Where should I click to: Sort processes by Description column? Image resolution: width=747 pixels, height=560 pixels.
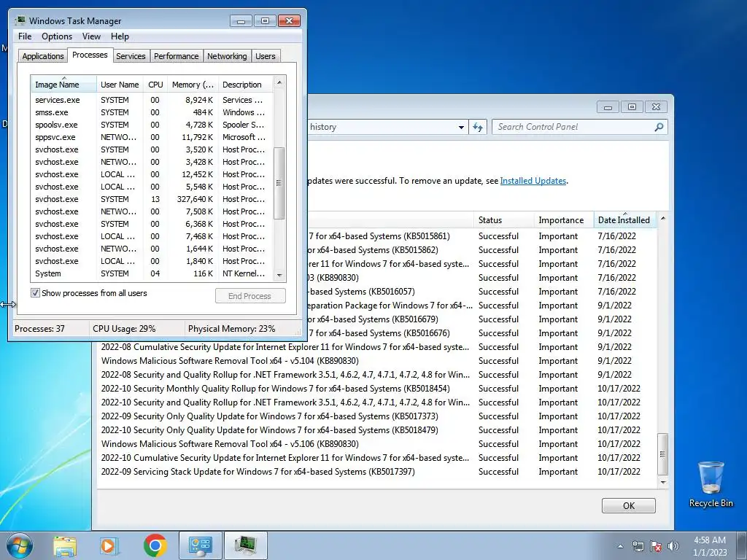(245, 85)
